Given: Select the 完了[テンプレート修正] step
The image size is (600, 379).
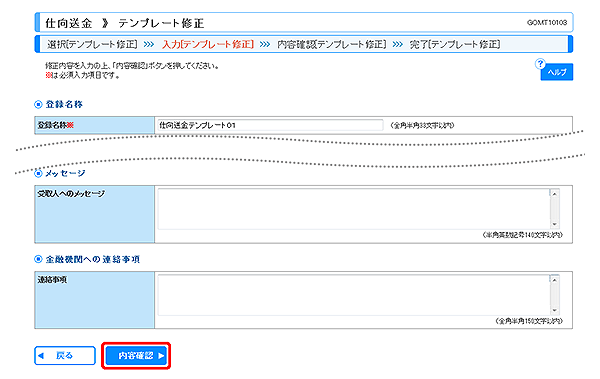Looking at the screenshot, I should tap(455, 44).
